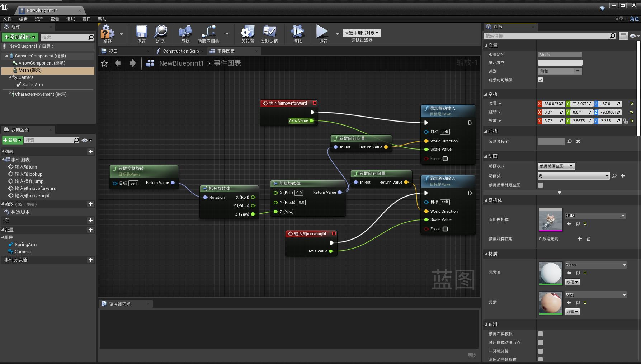Check the 禁用布料模拟 checkbox
The width and height of the screenshot is (641, 364).
tap(541, 334)
